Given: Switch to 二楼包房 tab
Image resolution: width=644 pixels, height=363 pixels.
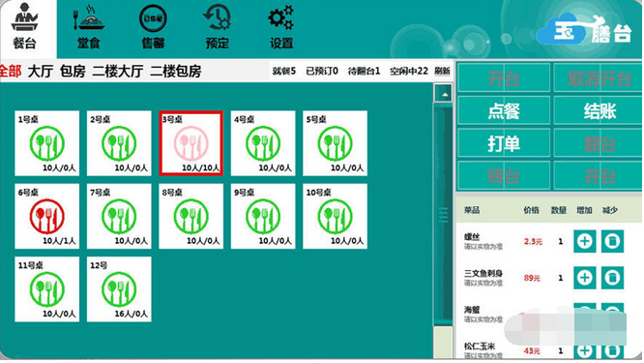Looking at the screenshot, I should tap(176, 71).
